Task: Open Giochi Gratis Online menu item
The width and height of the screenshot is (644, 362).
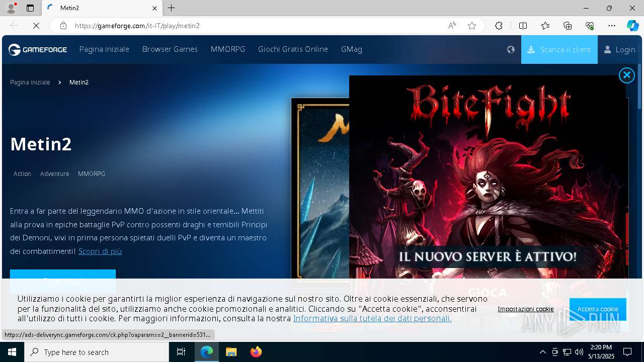Action: [293, 49]
